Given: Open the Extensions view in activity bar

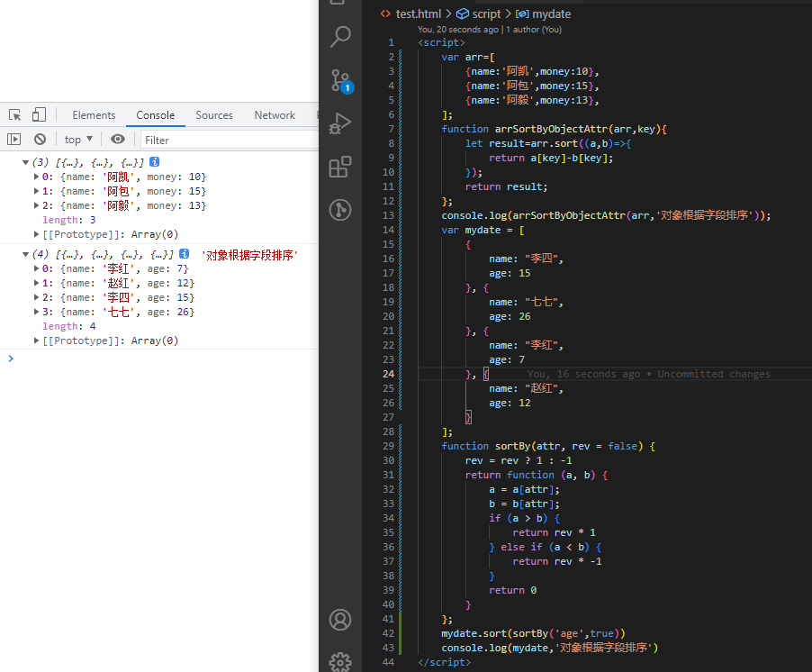Looking at the screenshot, I should [x=340, y=167].
